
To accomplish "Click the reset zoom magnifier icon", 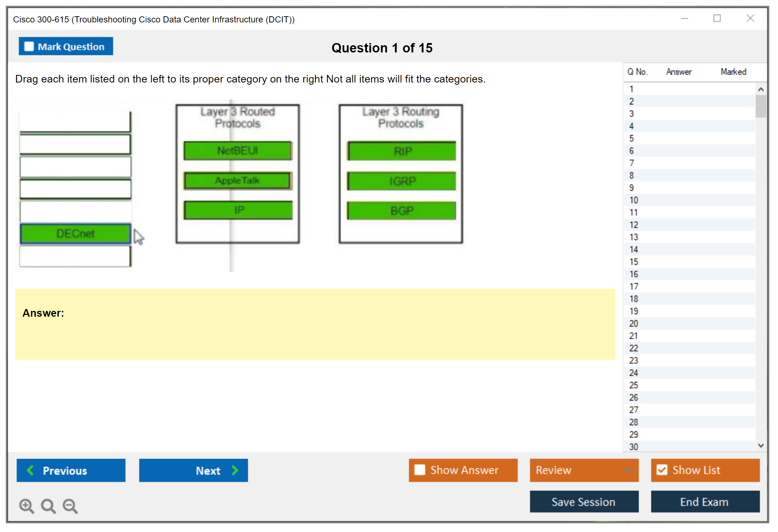I will coord(48,506).
